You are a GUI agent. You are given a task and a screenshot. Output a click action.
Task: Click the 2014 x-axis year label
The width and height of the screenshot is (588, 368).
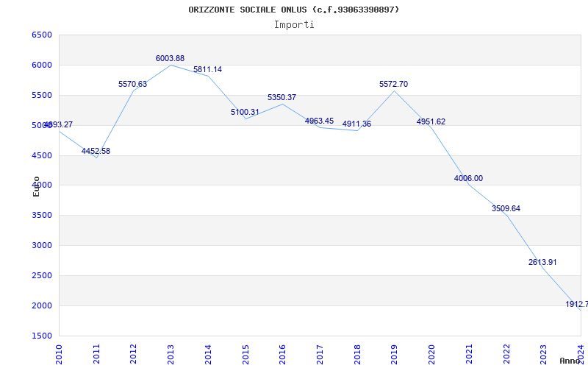tap(208, 354)
